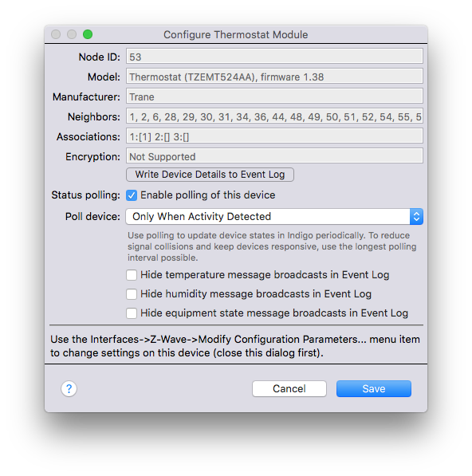Click the Node ID label

pos(99,57)
